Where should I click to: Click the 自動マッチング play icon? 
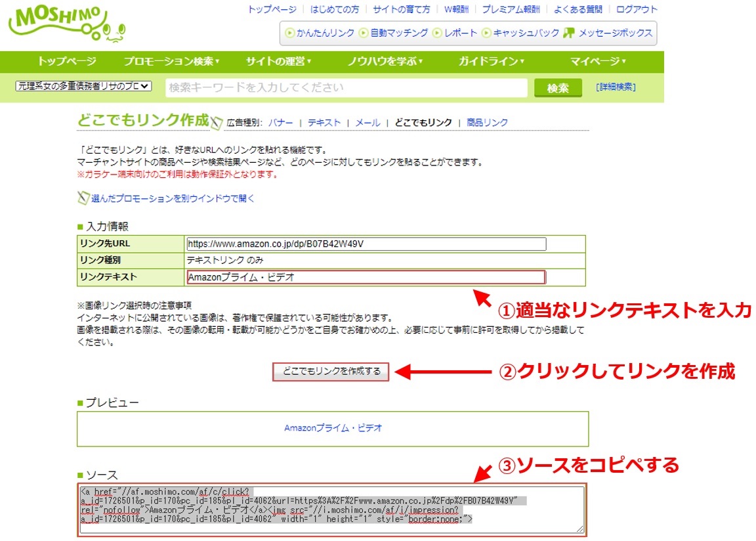click(x=364, y=33)
